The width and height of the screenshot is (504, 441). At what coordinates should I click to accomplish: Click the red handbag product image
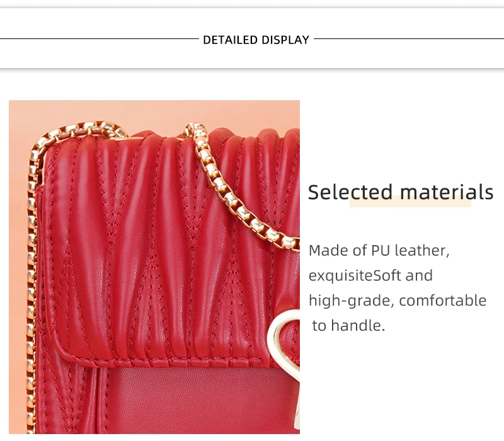(154, 267)
